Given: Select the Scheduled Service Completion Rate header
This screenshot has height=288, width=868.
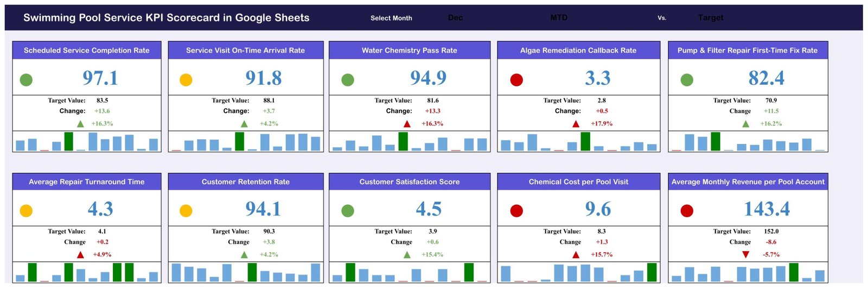Looking at the screenshot, I should click(x=87, y=51).
